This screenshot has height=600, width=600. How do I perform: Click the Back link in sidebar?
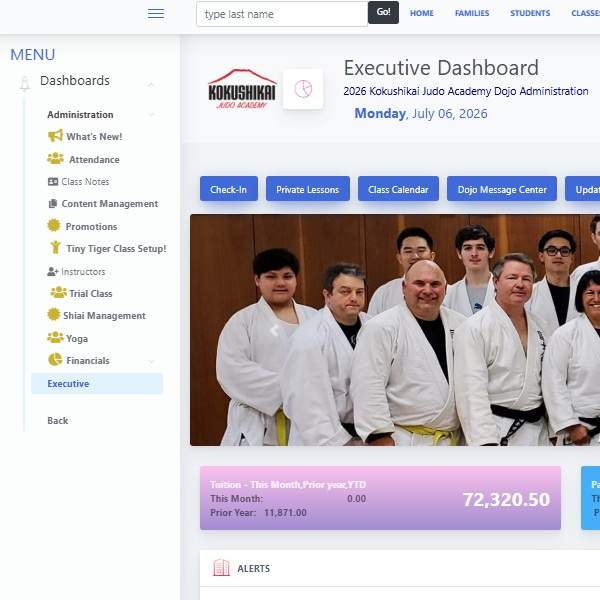point(58,421)
